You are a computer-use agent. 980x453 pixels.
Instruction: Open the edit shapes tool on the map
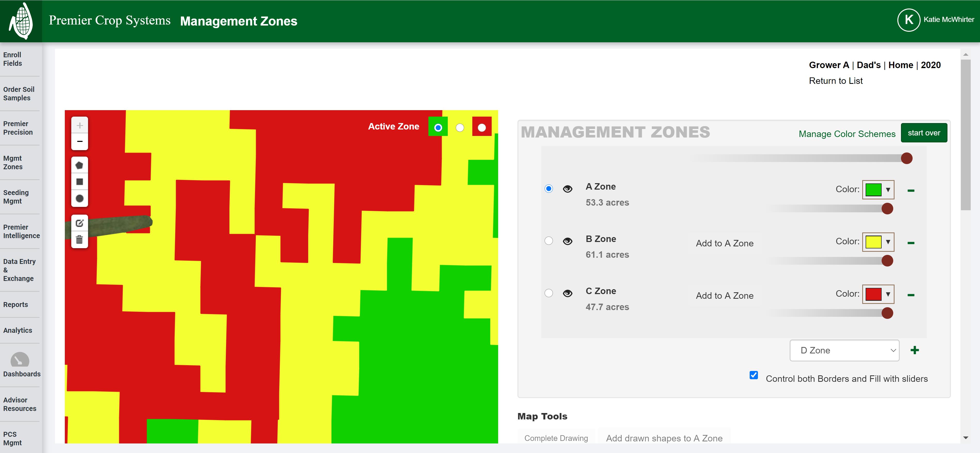(80, 223)
